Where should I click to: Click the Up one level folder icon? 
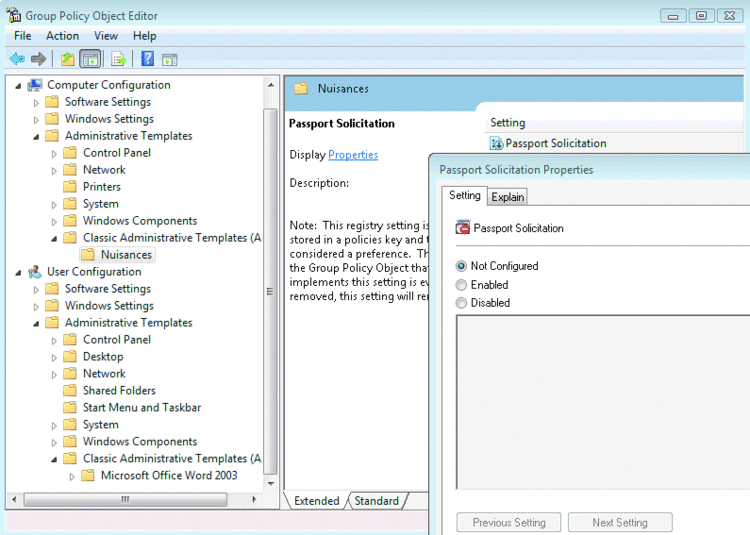(x=67, y=59)
